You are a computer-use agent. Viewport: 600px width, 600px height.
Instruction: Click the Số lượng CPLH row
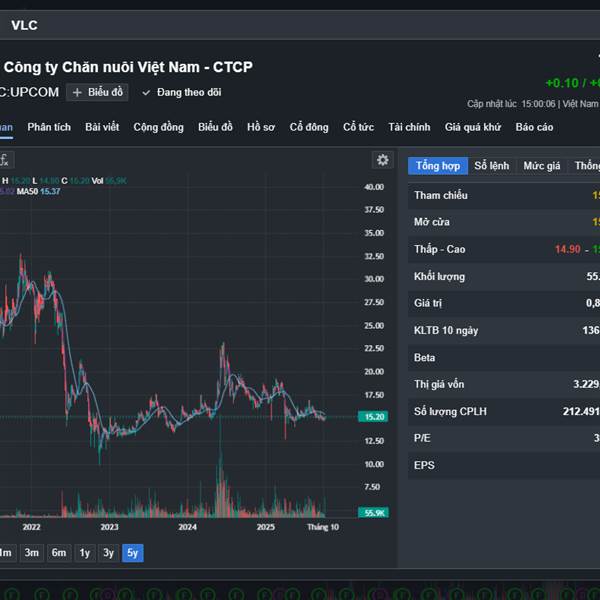click(x=504, y=411)
